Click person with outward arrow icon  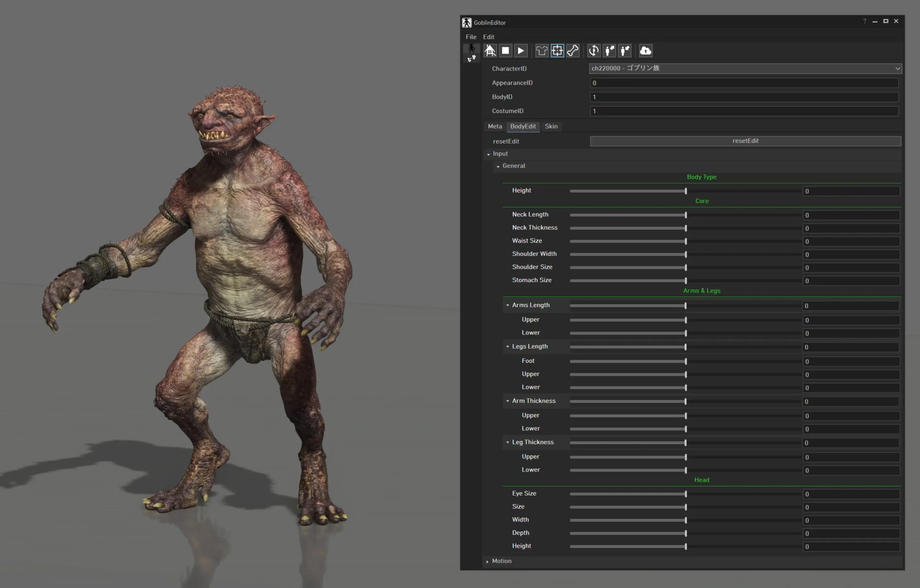click(609, 51)
